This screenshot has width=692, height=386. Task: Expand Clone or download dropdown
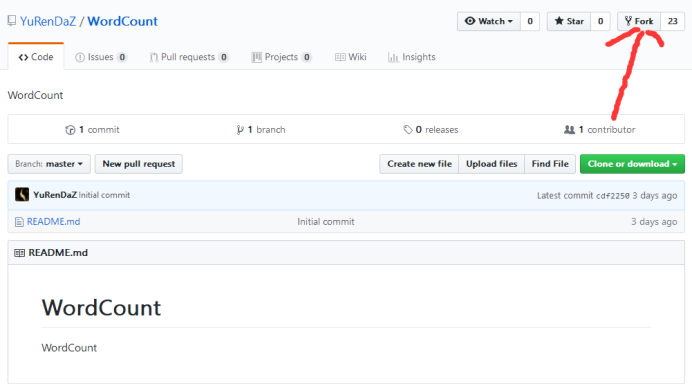point(632,164)
